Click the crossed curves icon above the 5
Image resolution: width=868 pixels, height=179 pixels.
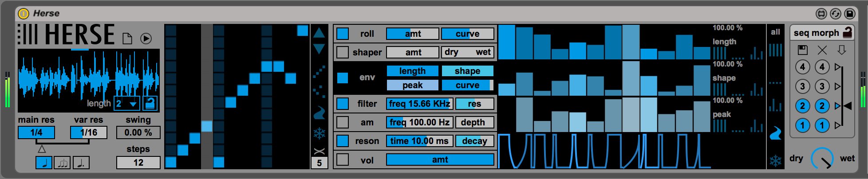click(x=319, y=152)
